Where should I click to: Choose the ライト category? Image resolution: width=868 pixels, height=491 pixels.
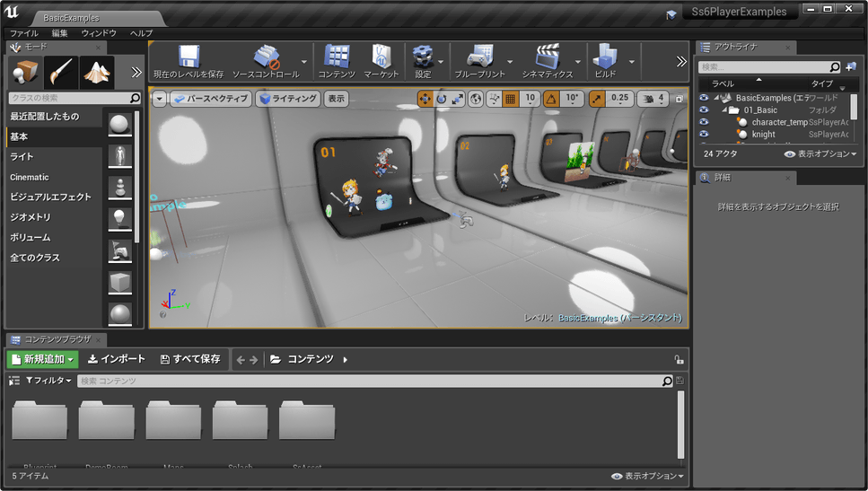click(x=54, y=157)
